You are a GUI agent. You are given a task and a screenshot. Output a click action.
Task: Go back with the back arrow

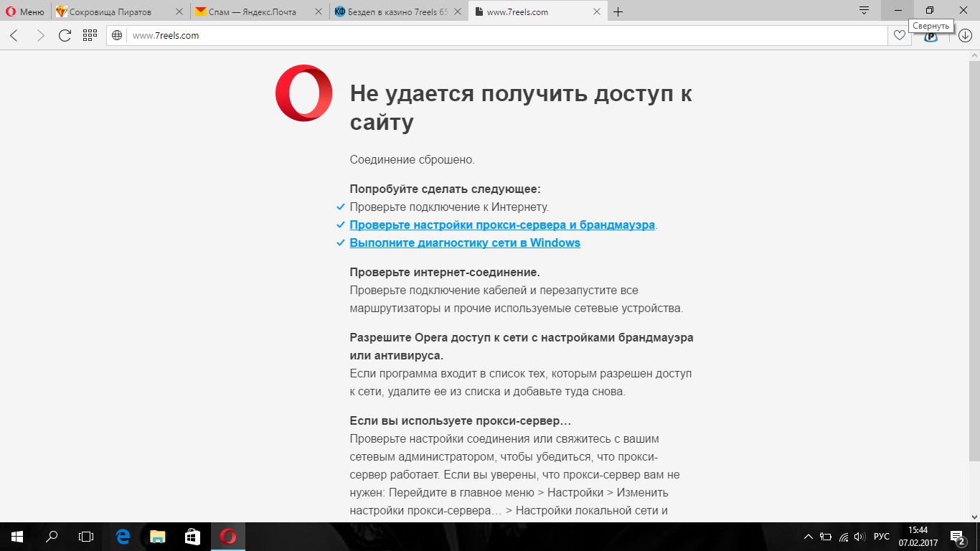[14, 35]
